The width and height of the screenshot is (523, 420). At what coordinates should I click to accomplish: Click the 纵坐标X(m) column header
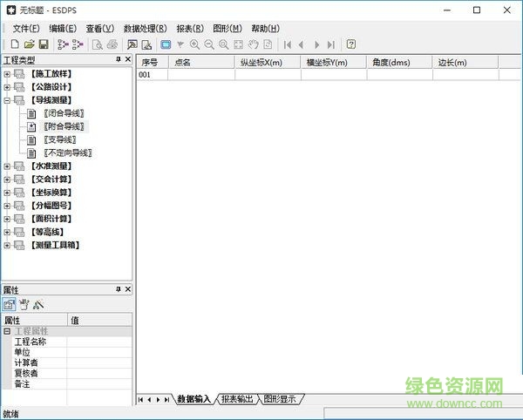click(x=268, y=63)
